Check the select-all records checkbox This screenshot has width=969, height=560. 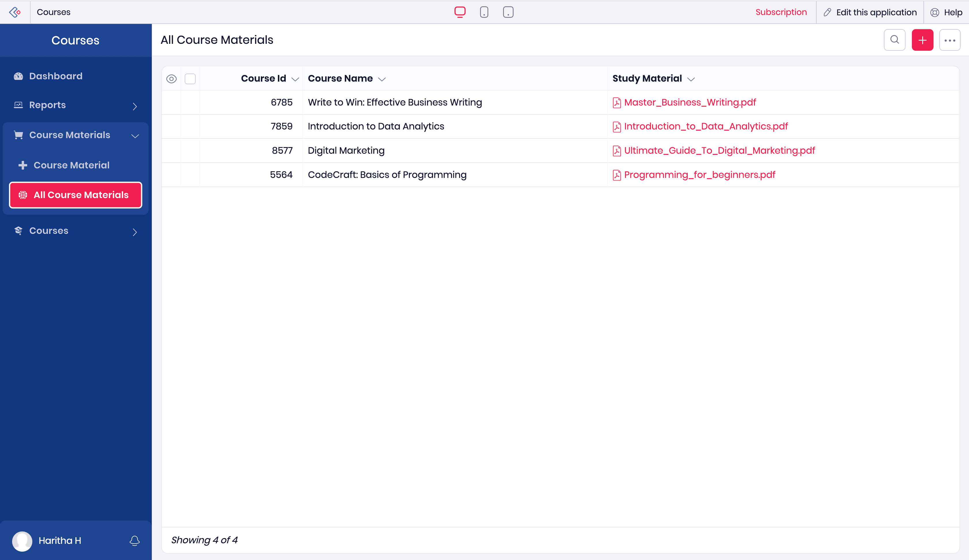[x=190, y=79]
